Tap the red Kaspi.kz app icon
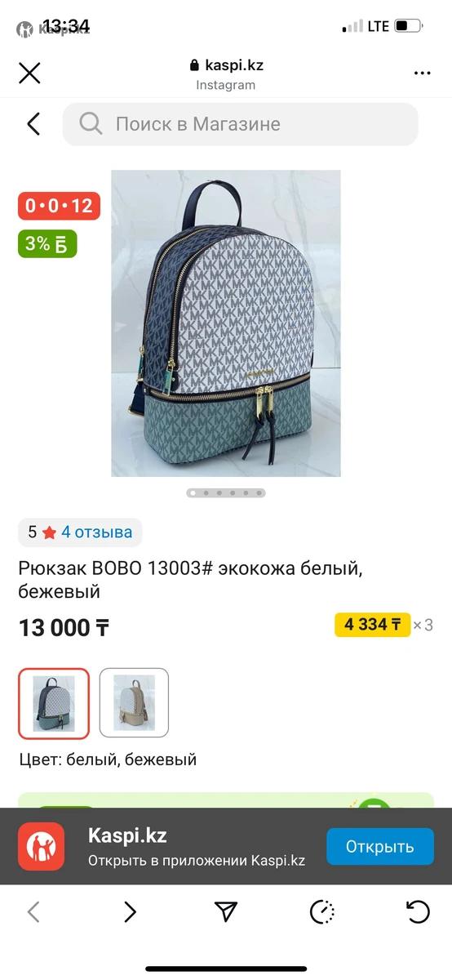Screen dimensions: 452x980 click(42, 847)
